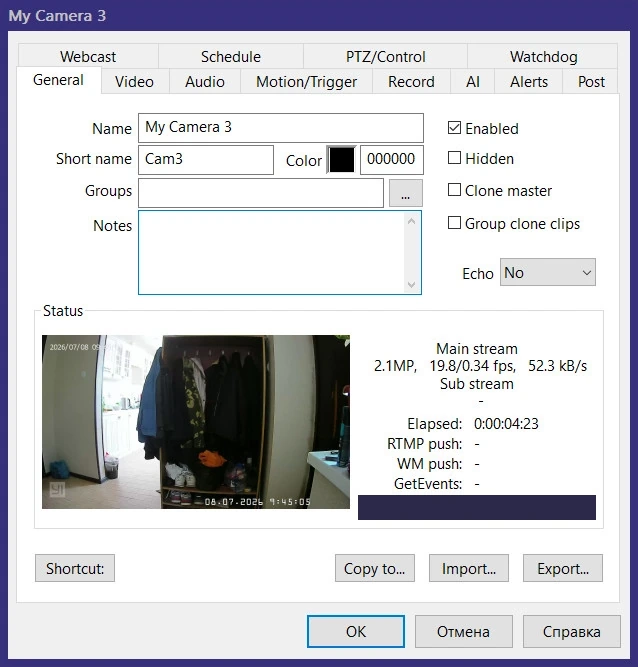The image size is (638, 667).
Task: Cancel with the Отмена button
Action: (x=464, y=631)
